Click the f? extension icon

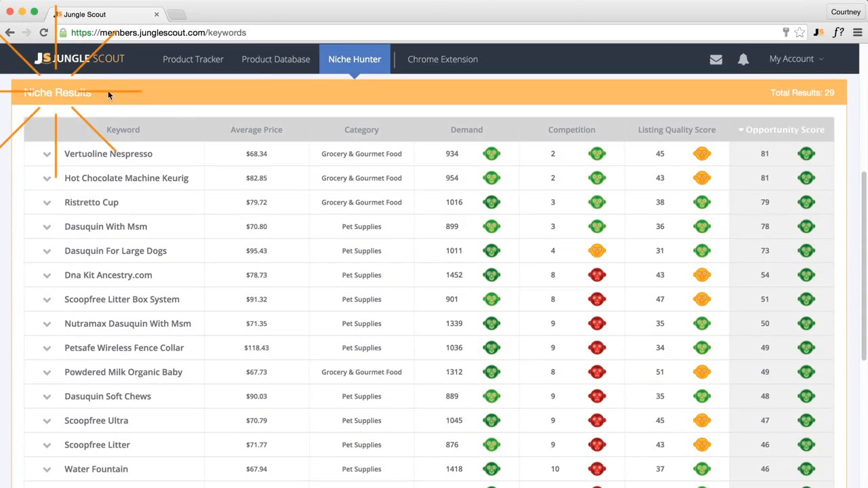click(839, 33)
